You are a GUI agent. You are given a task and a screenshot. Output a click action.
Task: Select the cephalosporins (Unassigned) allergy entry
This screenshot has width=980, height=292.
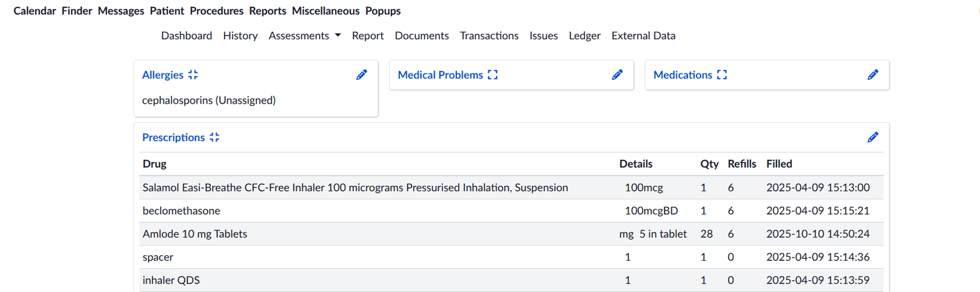209,100
